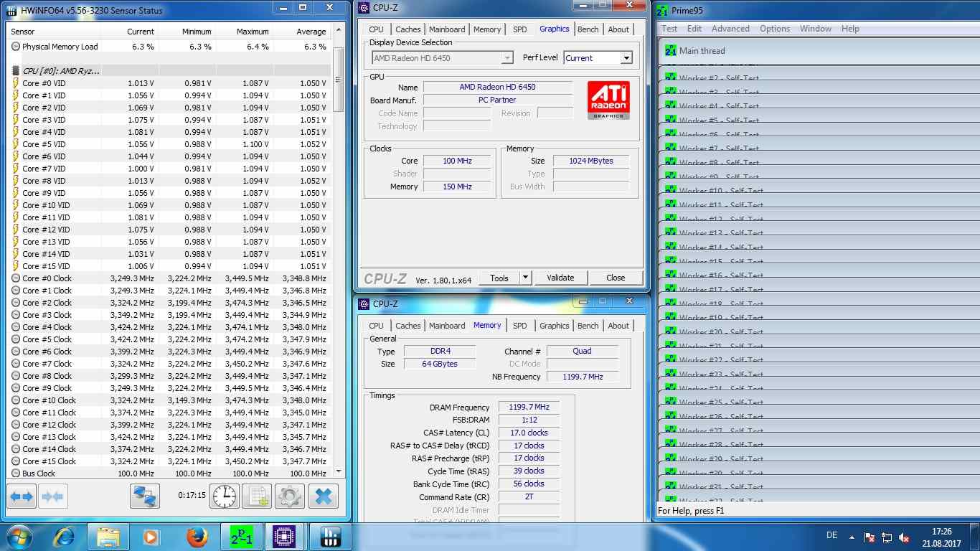The width and height of the screenshot is (980, 551).
Task: Open Prime95 Window menu
Action: click(x=816, y=29)
